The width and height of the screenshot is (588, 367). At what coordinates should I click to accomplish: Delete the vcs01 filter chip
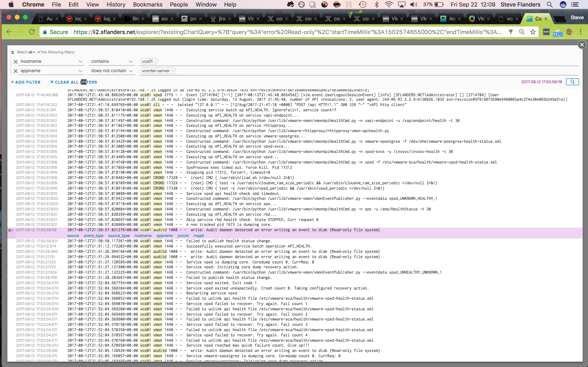click(156, 62)
